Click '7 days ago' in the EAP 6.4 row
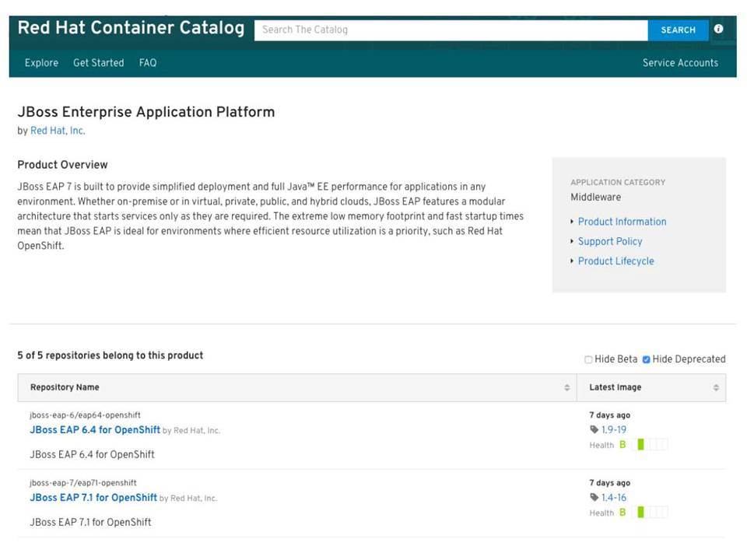The width and height of the screenshot is (747, 560). [x=609, y=415]
